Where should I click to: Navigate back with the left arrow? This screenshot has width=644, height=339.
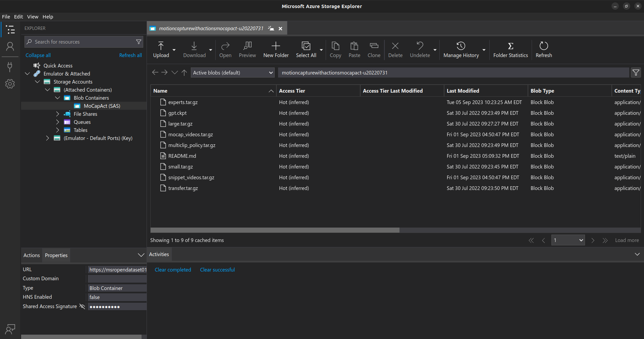coord(155,72)
